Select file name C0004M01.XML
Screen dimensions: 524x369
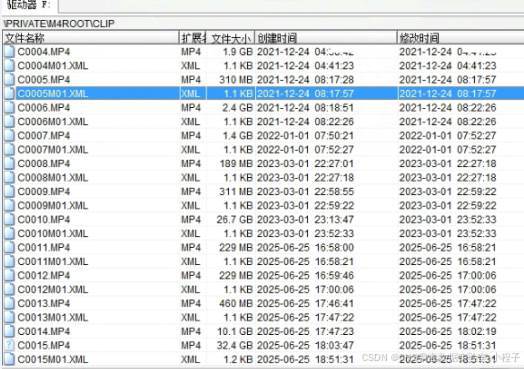pos(53,66)
